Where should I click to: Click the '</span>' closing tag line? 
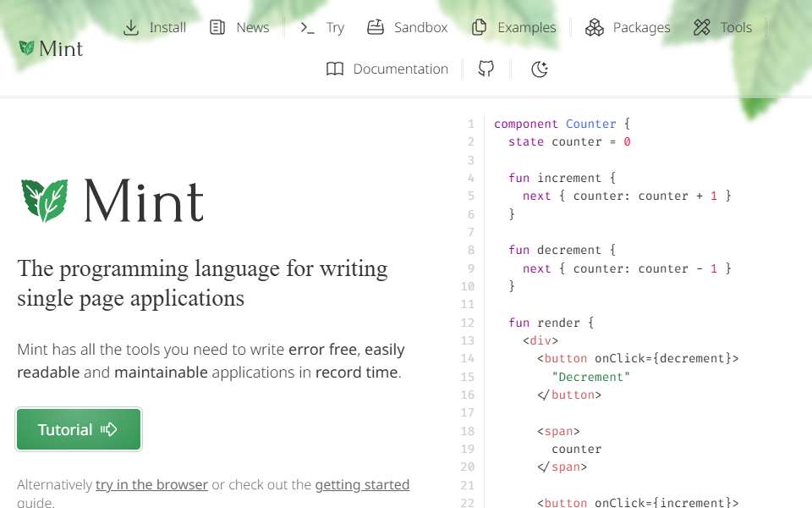[562, 467]
